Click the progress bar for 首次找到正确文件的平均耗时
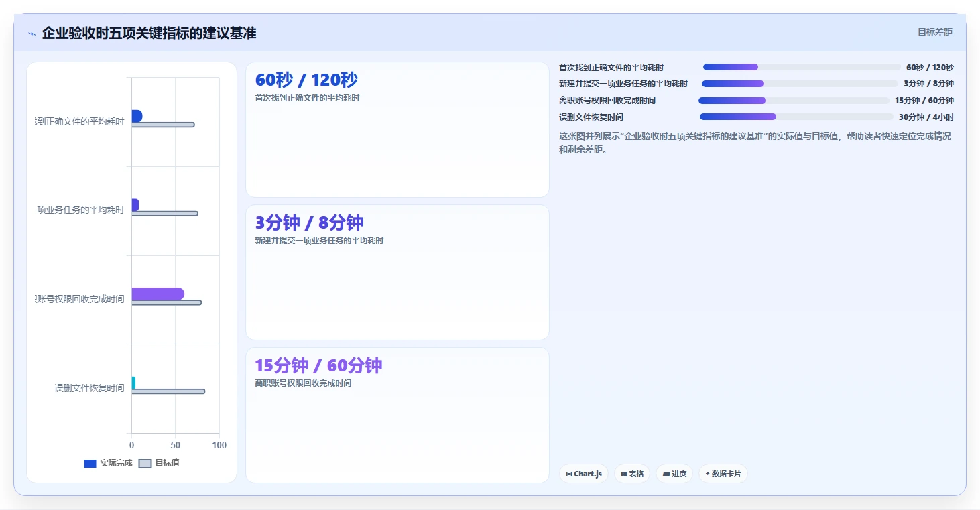 (802, 67)
